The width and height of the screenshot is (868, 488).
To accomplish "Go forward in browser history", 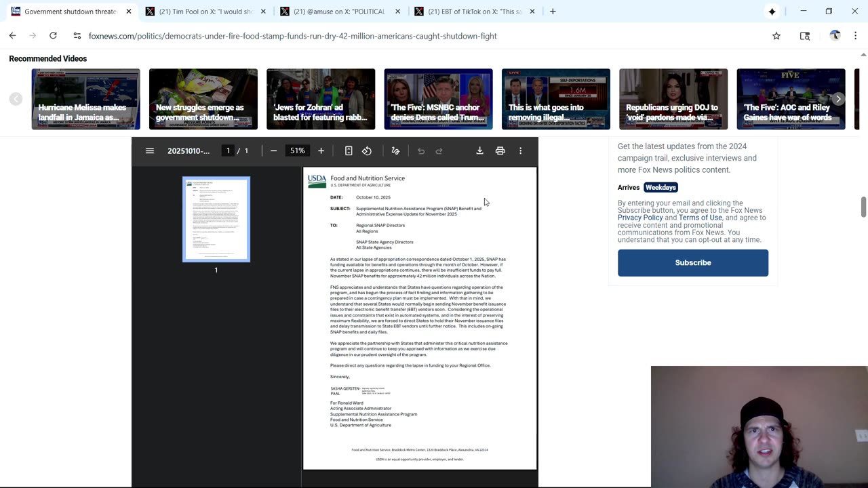I will point(33,35).
